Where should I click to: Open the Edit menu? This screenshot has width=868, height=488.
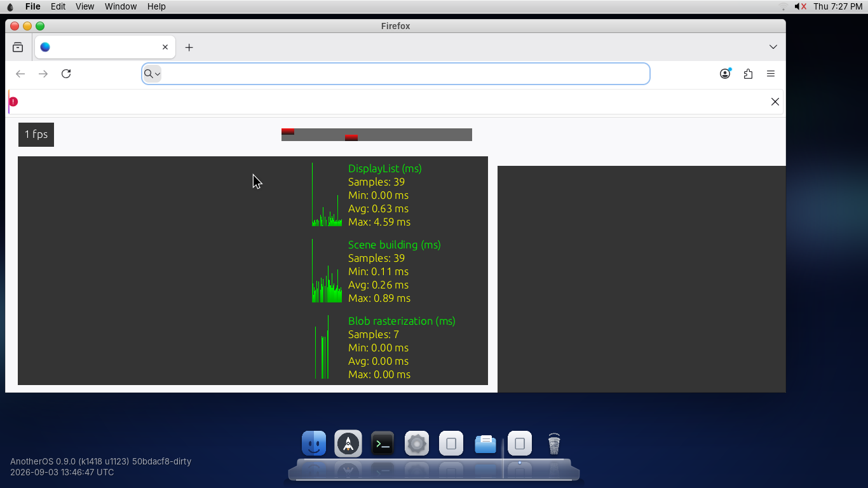58,6
